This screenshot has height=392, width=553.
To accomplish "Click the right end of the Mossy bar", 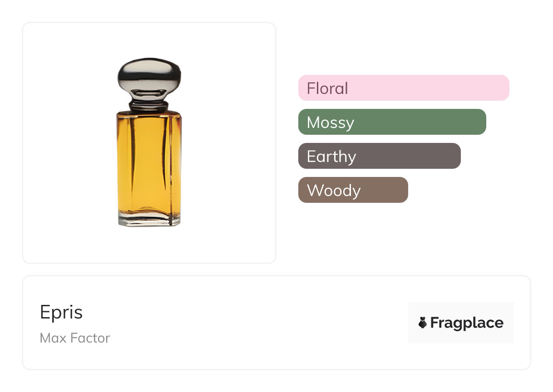I will (x=480, y=122).
